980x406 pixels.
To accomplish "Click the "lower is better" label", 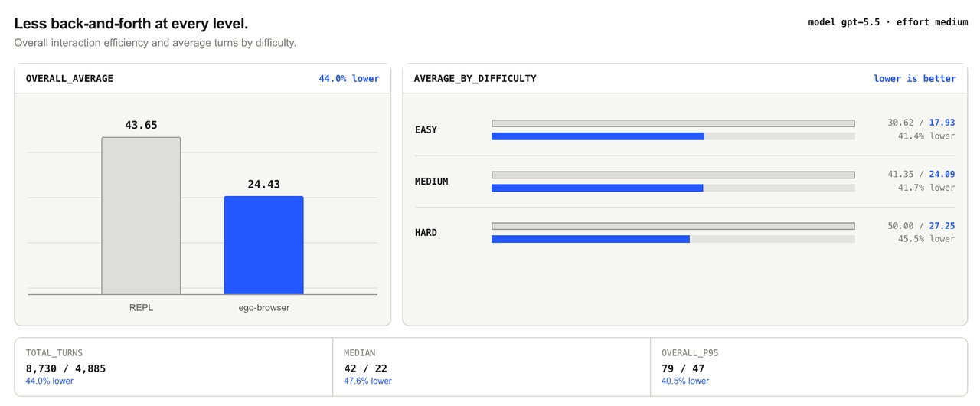I will point(915,78).
